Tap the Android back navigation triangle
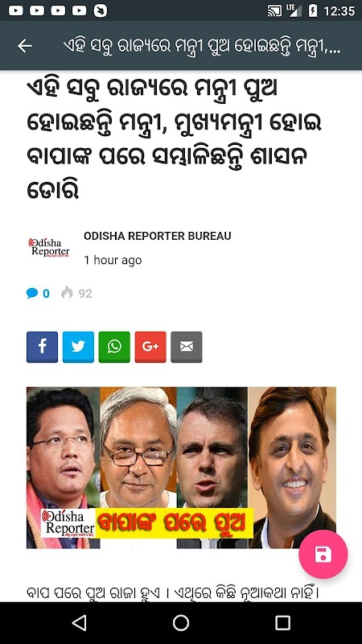Screen dimensions: 362x644 click(x=79, y=623)
